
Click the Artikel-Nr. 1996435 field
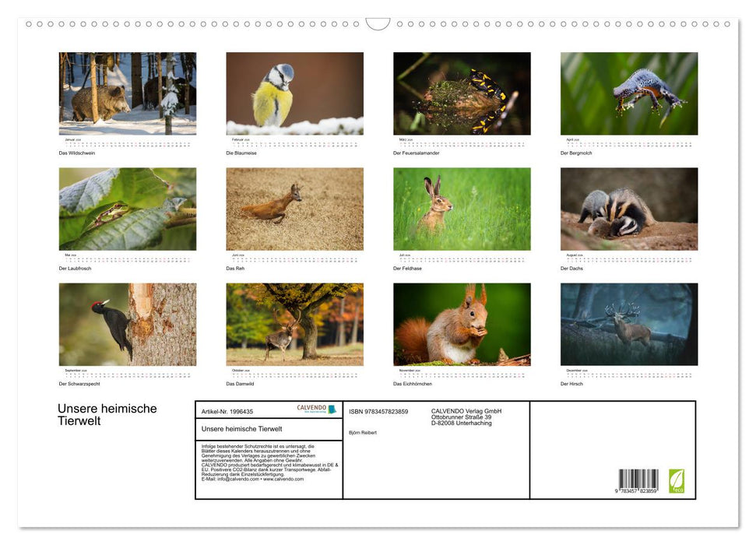click(227, 412)
